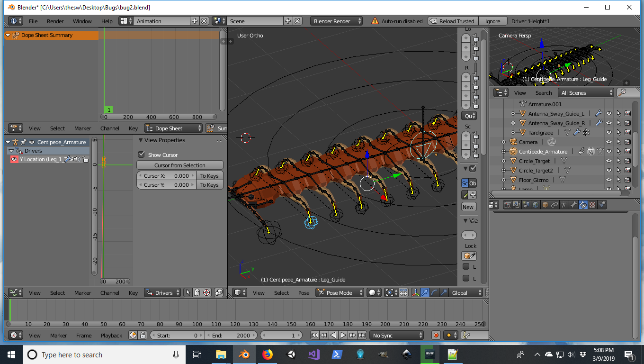This screenshot has width=644, height=364.
Task: Open the File menu
Action: [33, 21]
